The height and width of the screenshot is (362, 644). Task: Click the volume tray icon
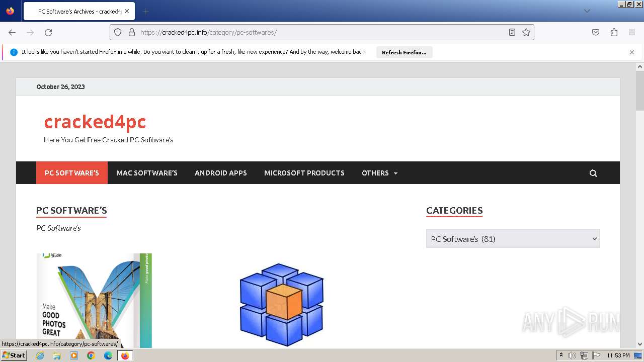[572, 355]
